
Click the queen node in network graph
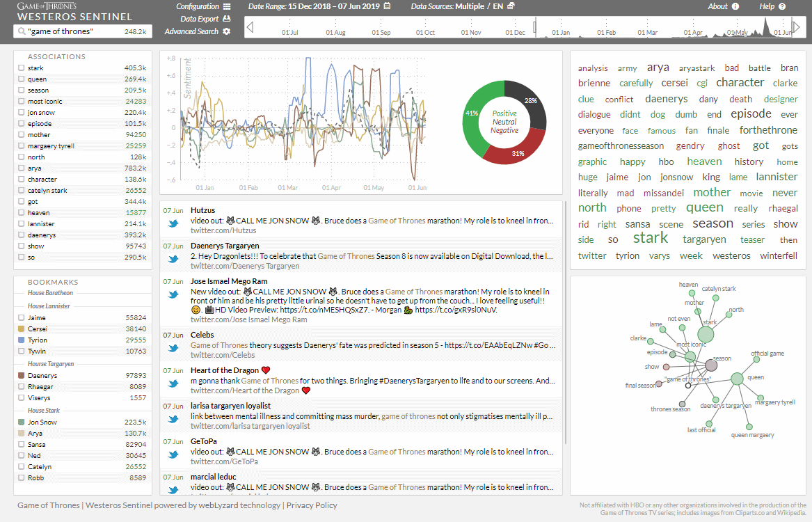point(737,379)
